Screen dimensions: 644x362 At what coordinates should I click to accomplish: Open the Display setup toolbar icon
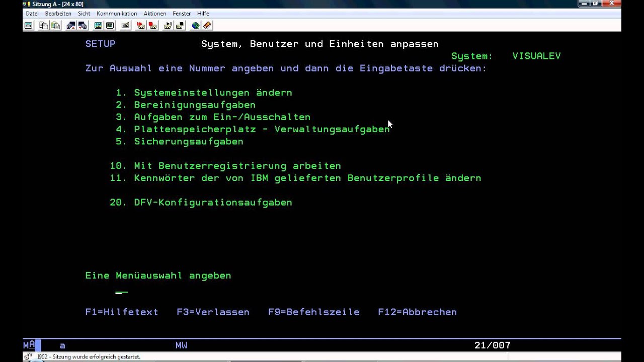click(x=98, y=25)
